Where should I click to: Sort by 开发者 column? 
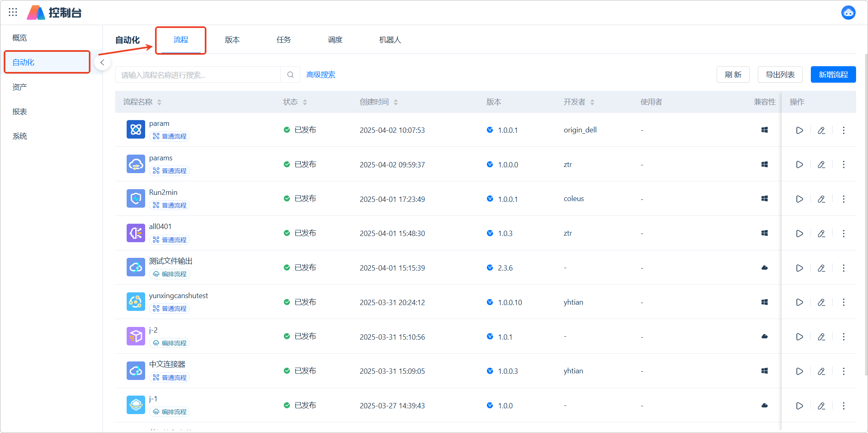pyautogui.click(x=592, y=102)
